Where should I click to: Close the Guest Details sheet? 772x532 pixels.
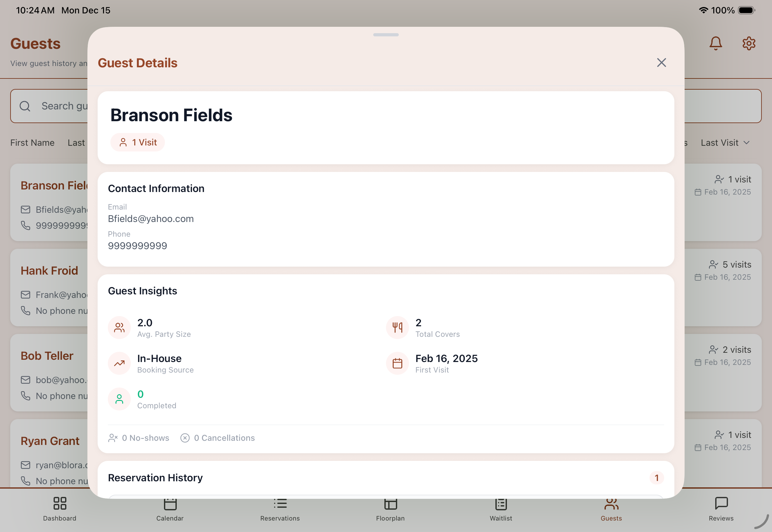661,63
